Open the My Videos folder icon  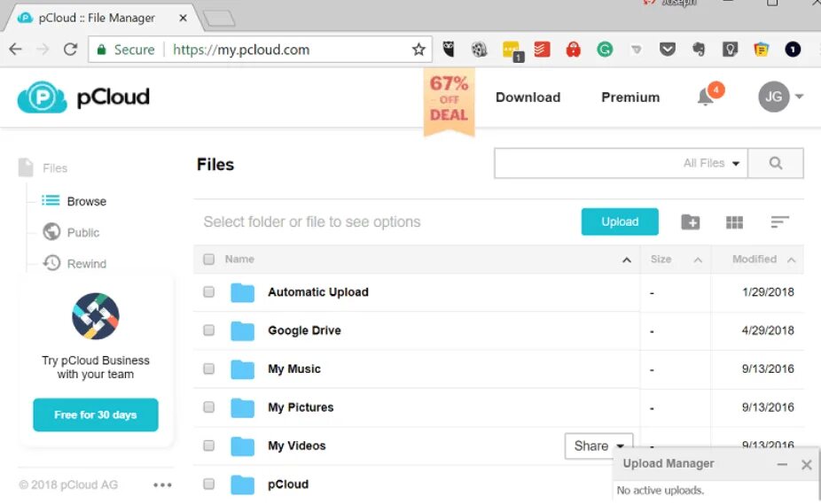pos(242,446)
